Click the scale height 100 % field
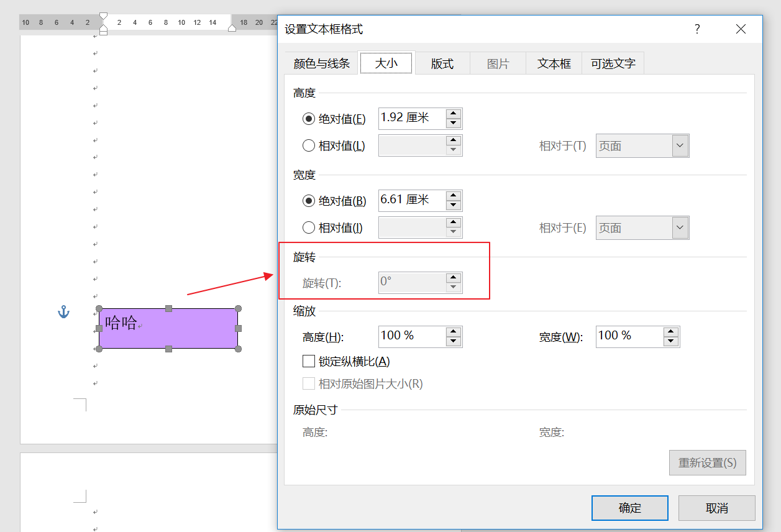The width and height of the screenshot is (781, 532). click(x=413, y=336)
